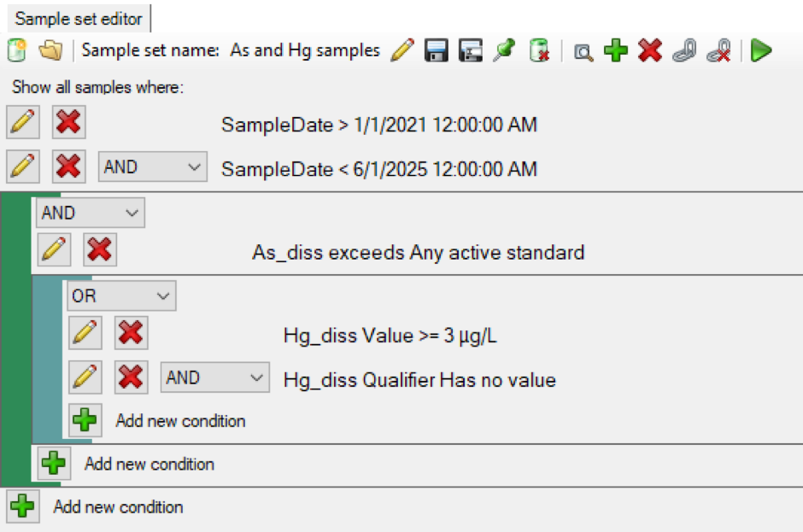Click the unlink chain with red X icon
Viewport: 803px width, 532px height.
tap(719, 50)
